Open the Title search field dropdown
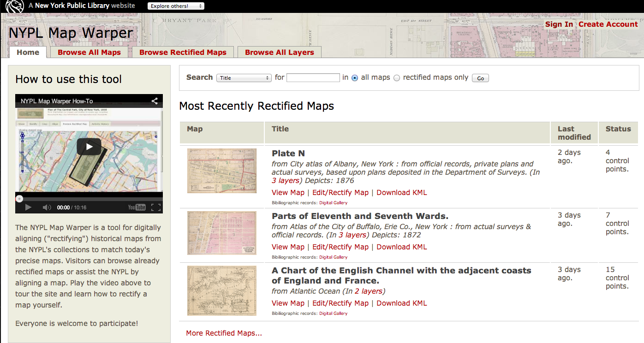 244,78
